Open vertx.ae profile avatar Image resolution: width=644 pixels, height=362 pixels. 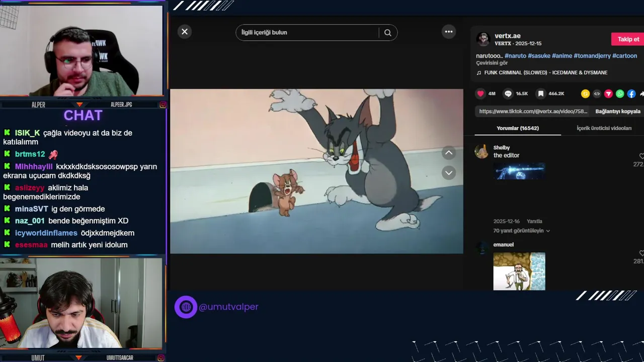pyautogui.click(x=484, y=39)
